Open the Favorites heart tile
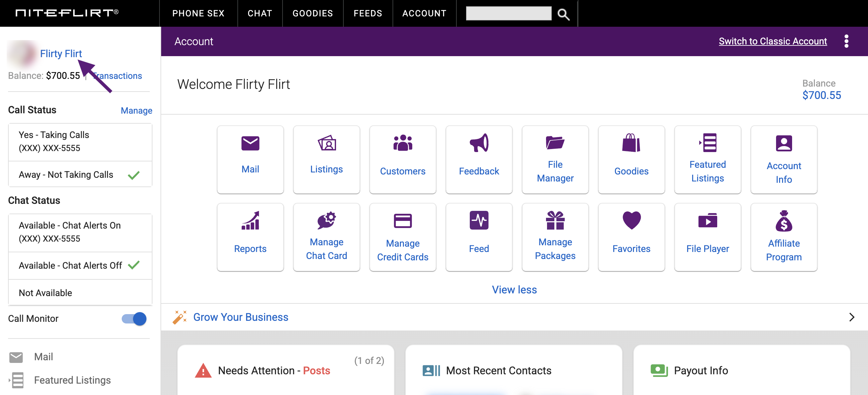Screen dimensions: 868x395 [x=631, y=237]
